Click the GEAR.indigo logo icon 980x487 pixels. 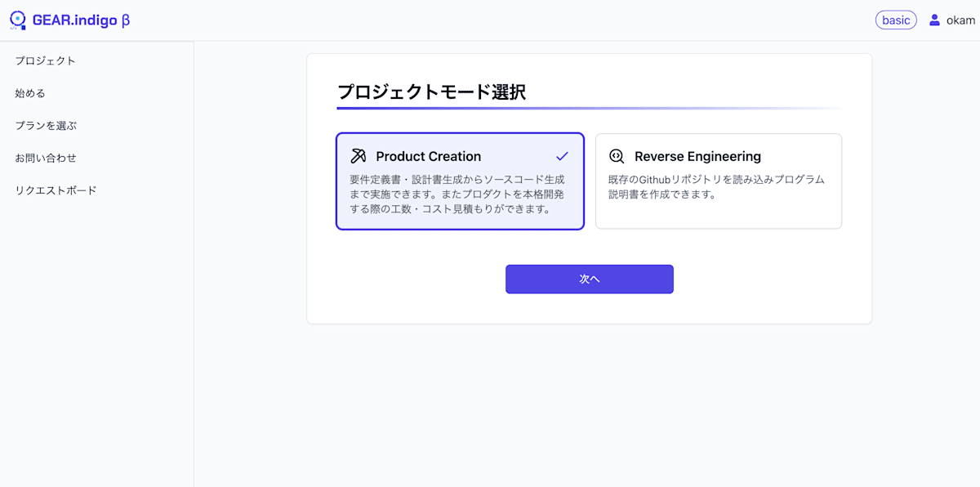pos(18,19)
